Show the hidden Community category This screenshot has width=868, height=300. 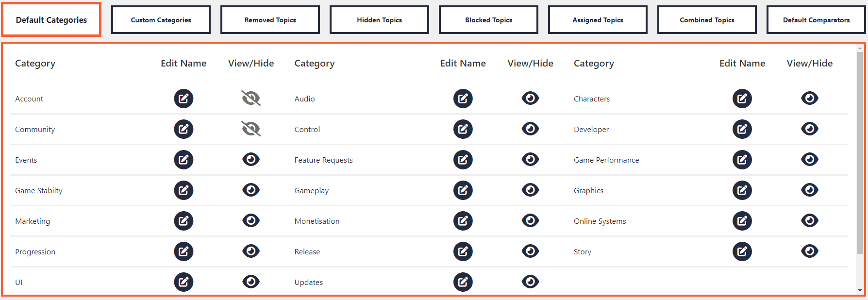251,129
